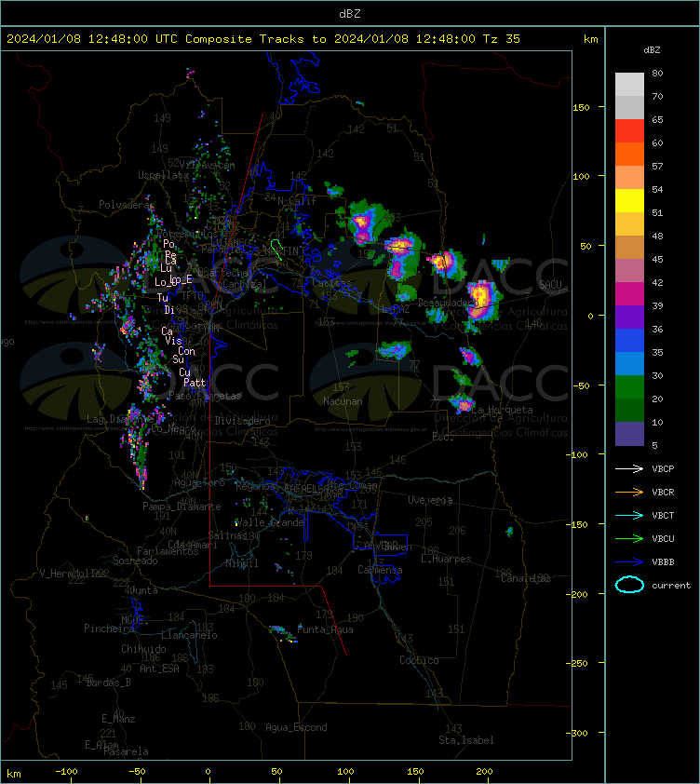700x784 pixels.
Task: Click the 'Agua_Toro' place label
Action: 199,483
